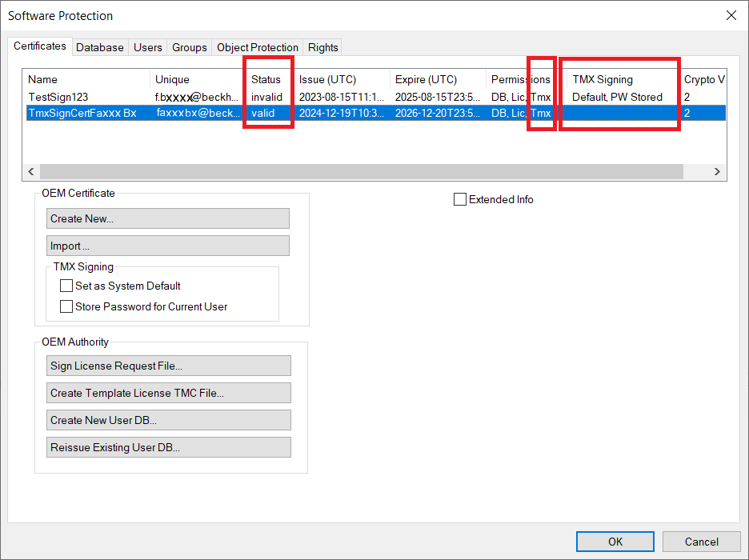Image resolution: width=749 pixels, height=560 pixels.
Task: Click the left scroll arrow of certificate list
Action: (x=31, y=171)
